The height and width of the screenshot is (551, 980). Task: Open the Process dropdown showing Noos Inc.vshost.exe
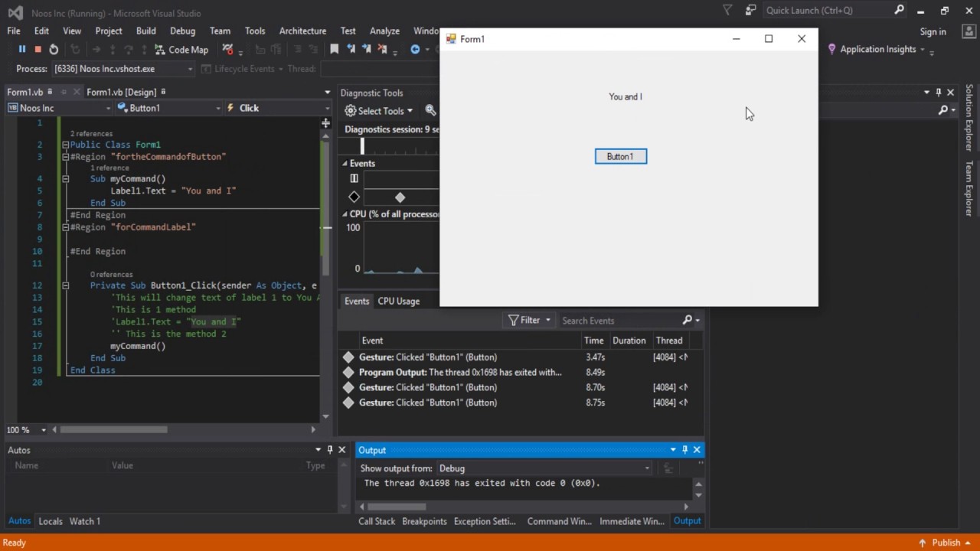point(123,69)
